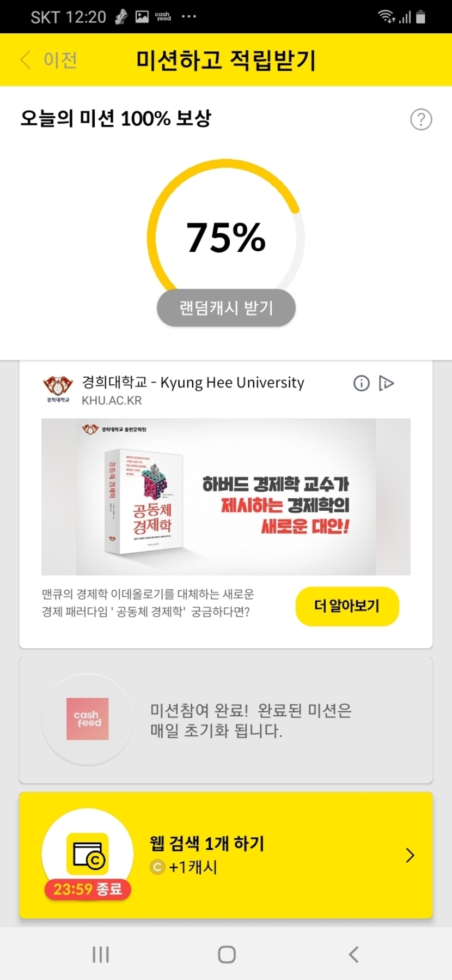Screen dimensions: 452x980
Task: Tap the AdChoices play icon
Action: 386,383
